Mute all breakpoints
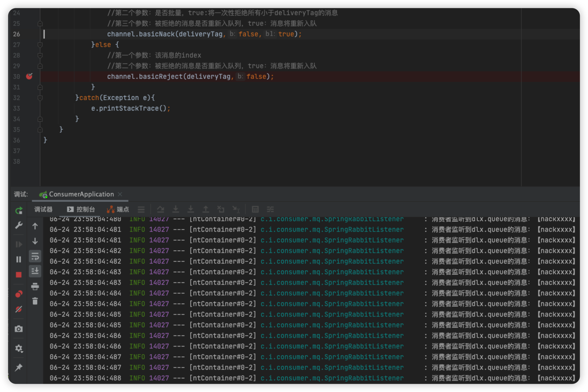The height and width of the screenshot is (392, 588). 19,309
